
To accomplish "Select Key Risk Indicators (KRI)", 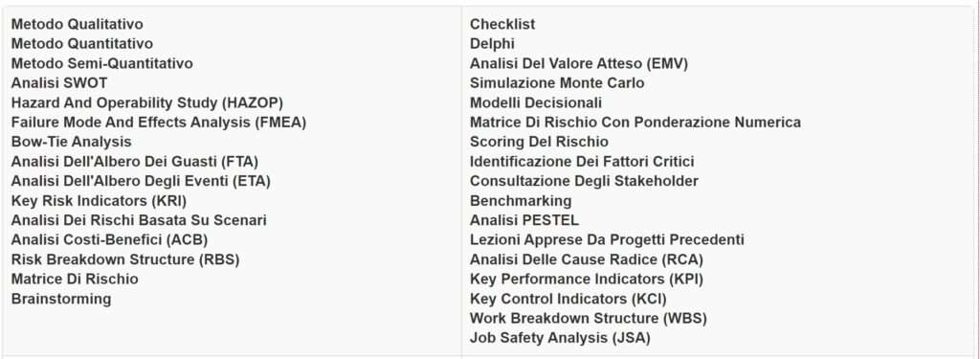I will [99, 200].
